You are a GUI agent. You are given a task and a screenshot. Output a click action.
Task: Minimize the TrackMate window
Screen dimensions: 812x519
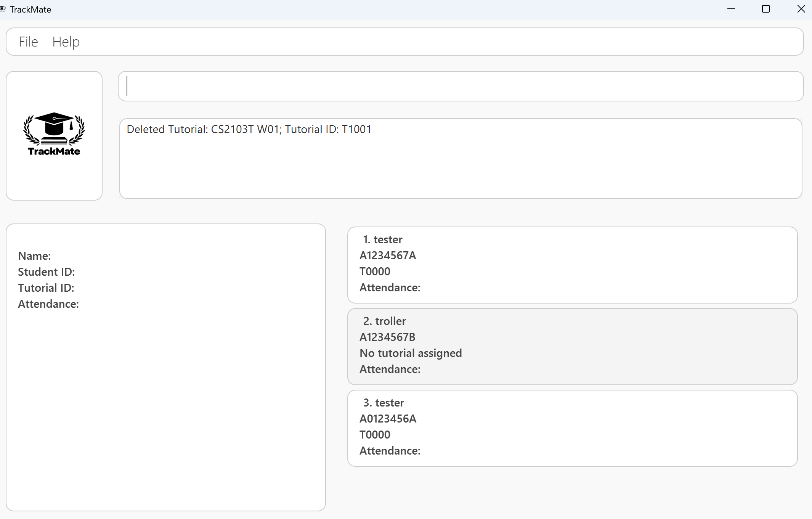(x=731, y=9)
